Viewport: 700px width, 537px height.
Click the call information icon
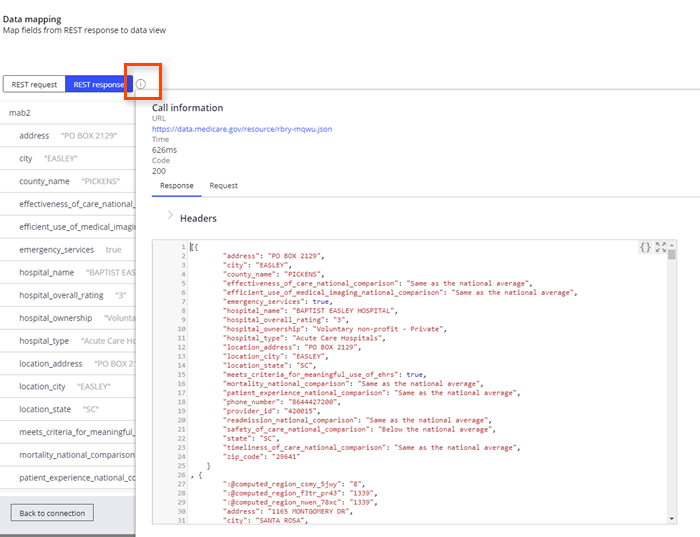coord(141,85)
